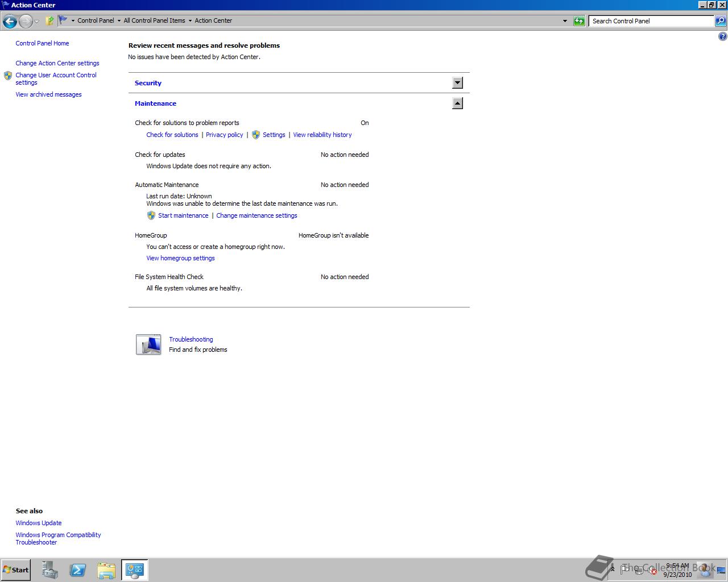Open the Privacy policy link
Image resolution: width=728 pixels, height=582 pixels.
pyautogui.click(x=224, y=135)
